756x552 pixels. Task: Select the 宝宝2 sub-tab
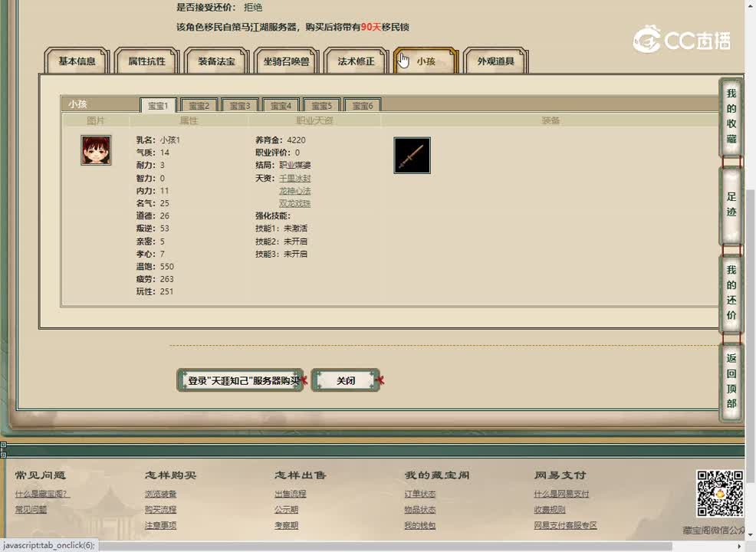199,106
